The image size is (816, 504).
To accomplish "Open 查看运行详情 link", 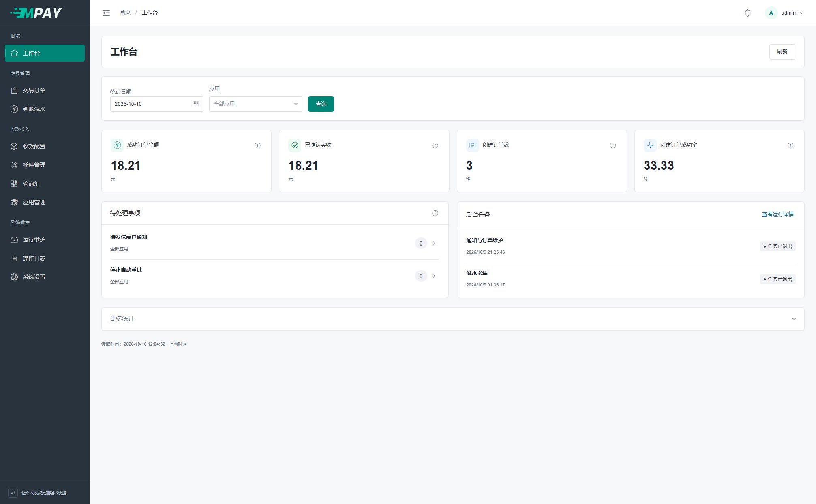I will (778, 214).
